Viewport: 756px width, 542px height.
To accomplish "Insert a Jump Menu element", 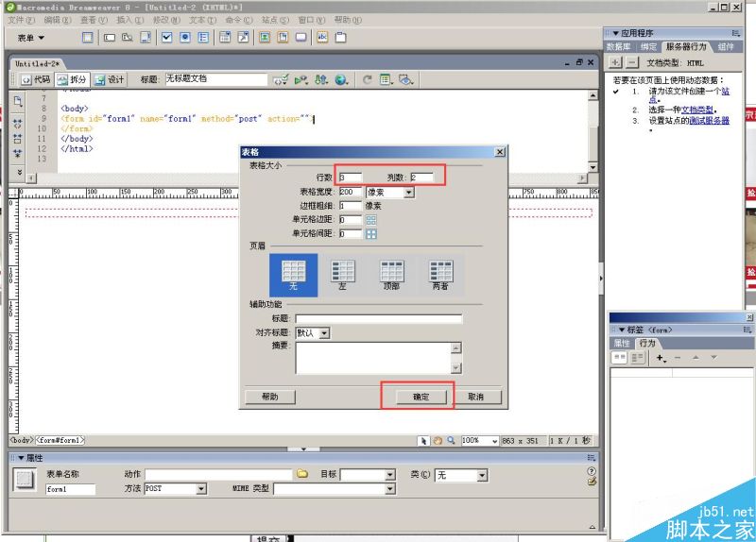I will 244,38.
